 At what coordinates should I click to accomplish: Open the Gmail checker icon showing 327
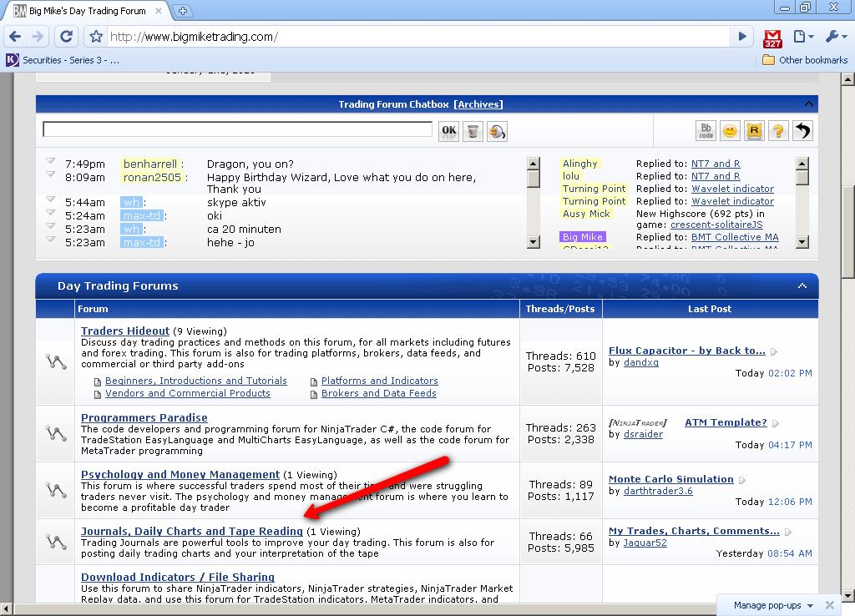point(772,38)
